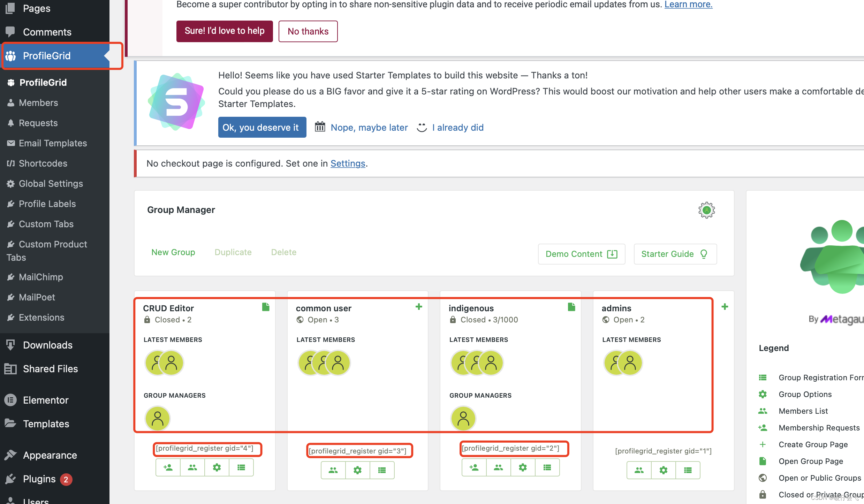Go to Shortcodes menu item
Screen dimensions: 864x504
pos(43,163)
